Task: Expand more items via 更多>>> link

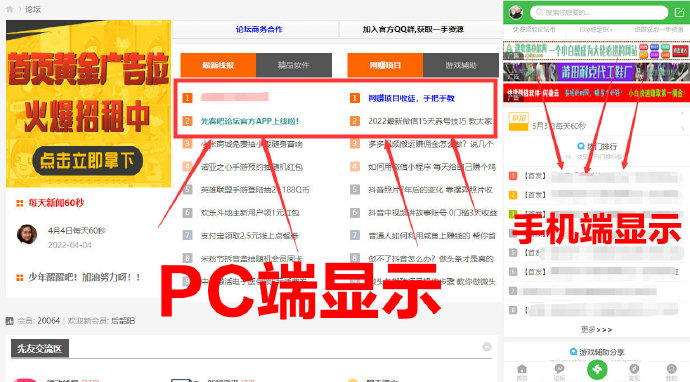Action: click(596, 330)
